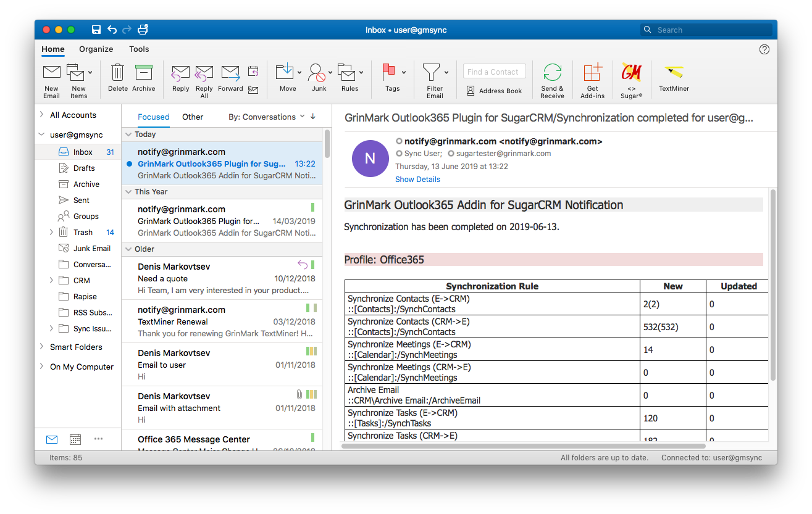Open the Drafts folder

(78, 168)
